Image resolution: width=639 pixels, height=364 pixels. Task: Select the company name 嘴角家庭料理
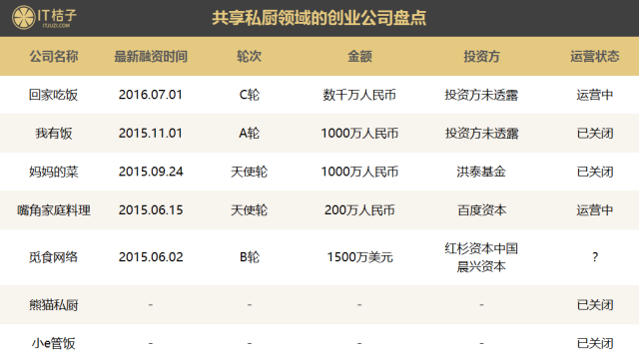(x=53, y=210)
